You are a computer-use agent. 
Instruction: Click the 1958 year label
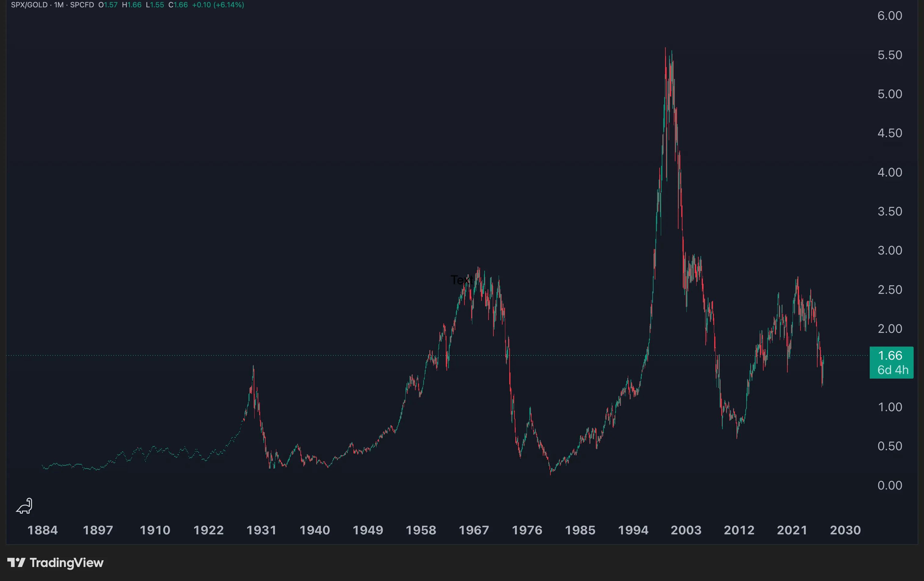pos(421,530)
